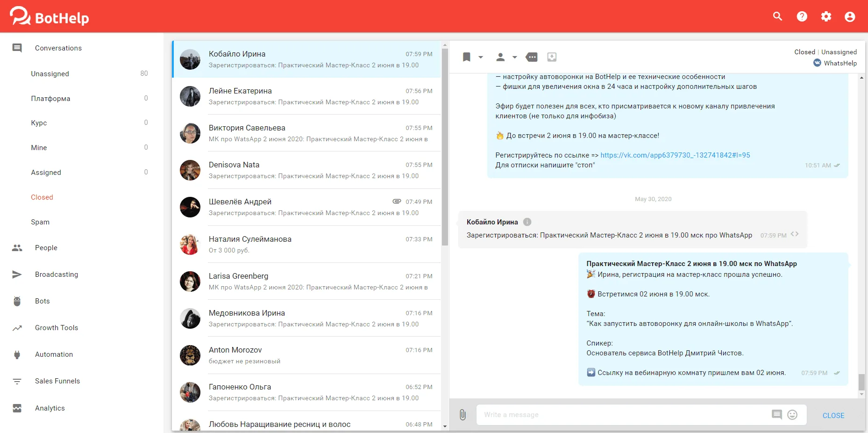Open the user account profile icon
The width and height of the screenshot is (868, 433).
pyautogui.click(x=850, y=16)
